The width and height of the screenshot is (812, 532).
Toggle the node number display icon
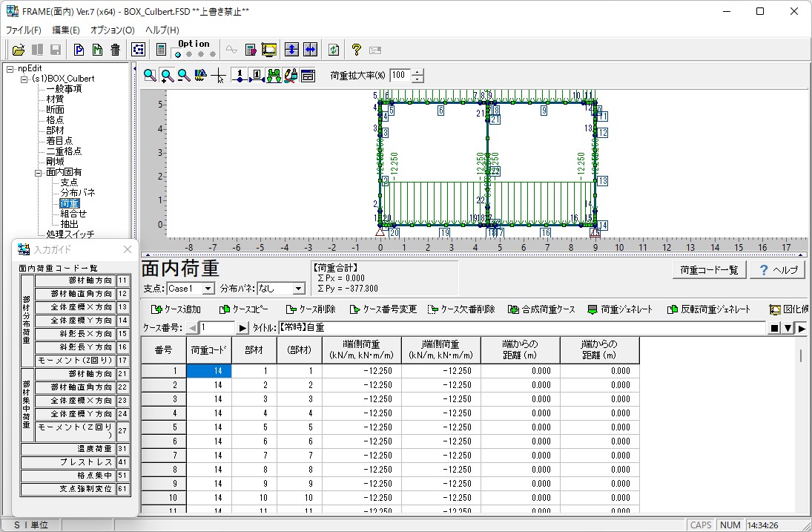coord(240,75)
